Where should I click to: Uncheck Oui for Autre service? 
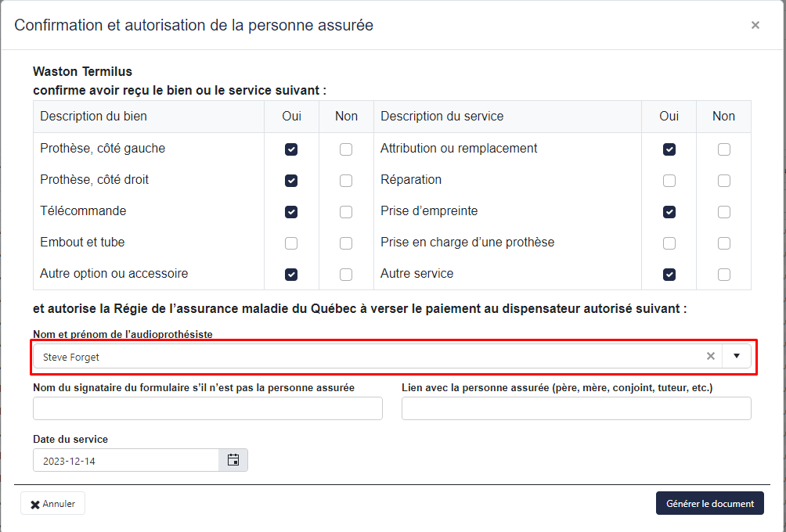pos(669,275)
